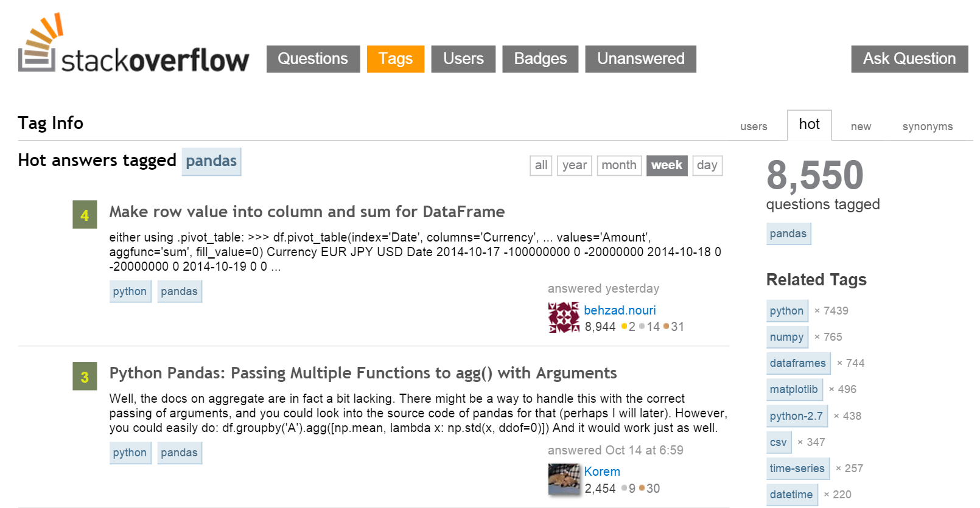This screenshot has width=980, height=508.
Task: Open the Questions navigation tab
Action: click(313, 59)
